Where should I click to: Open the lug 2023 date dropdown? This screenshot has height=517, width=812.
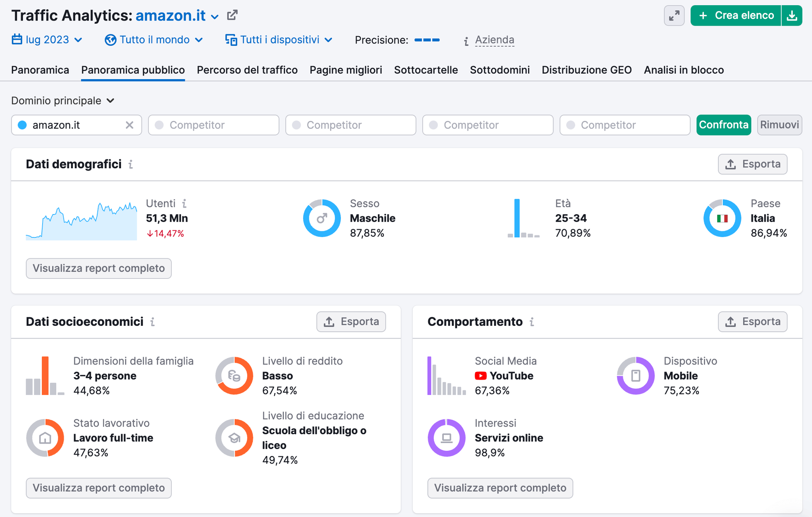pos(47,40)
